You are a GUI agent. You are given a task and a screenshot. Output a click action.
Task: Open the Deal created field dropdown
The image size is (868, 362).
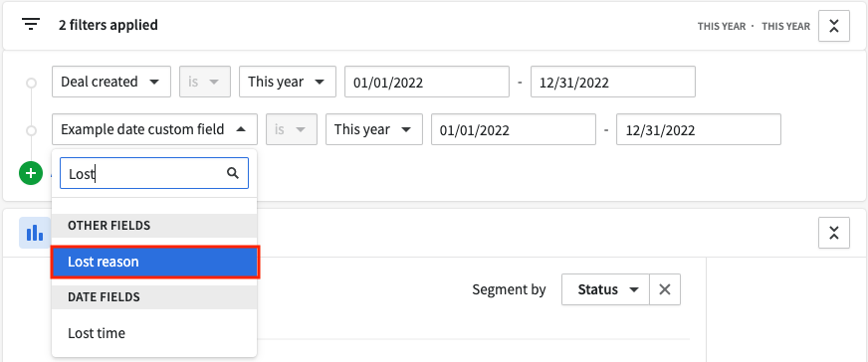111,82
